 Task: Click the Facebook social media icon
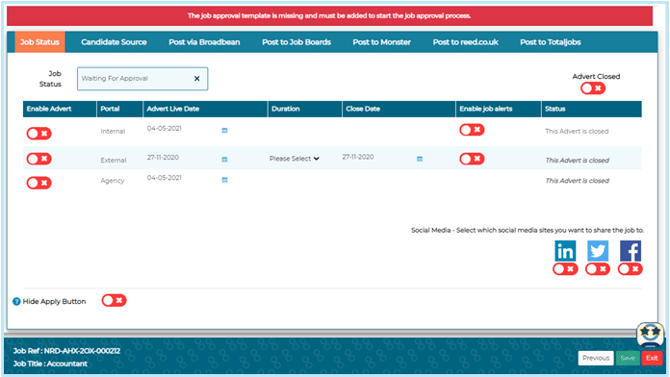(630, 250)
